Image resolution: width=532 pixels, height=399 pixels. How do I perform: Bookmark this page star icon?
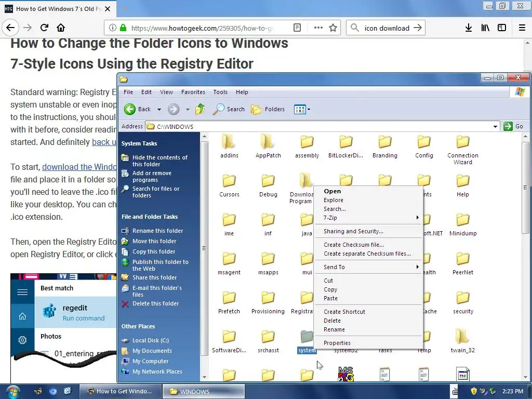(x=333, y=28)
